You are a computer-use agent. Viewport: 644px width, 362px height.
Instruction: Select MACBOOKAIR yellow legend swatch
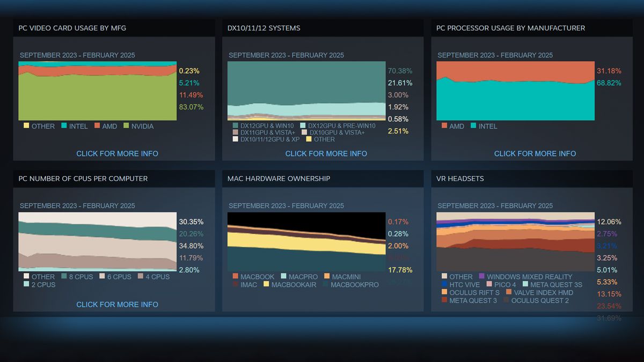(x=266, y=285)
